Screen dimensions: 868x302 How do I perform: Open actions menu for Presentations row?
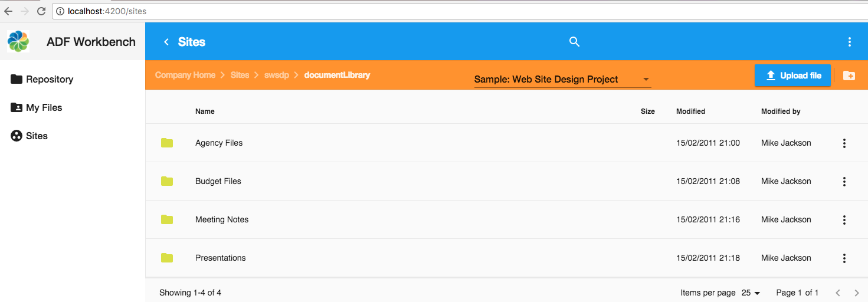(x=844, y=258)
